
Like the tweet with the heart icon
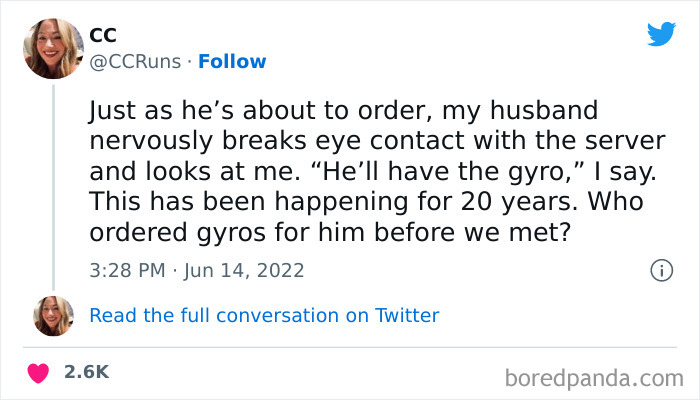pos(41,372)
